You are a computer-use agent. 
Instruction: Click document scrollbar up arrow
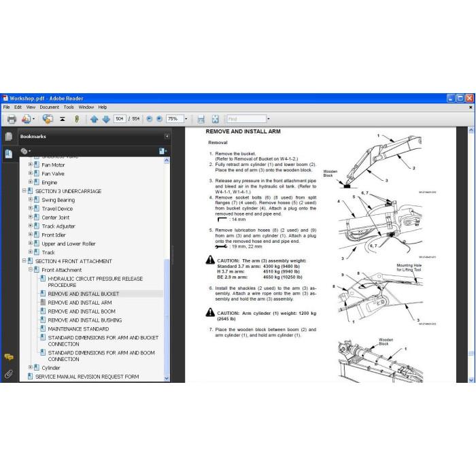(471, 131)
